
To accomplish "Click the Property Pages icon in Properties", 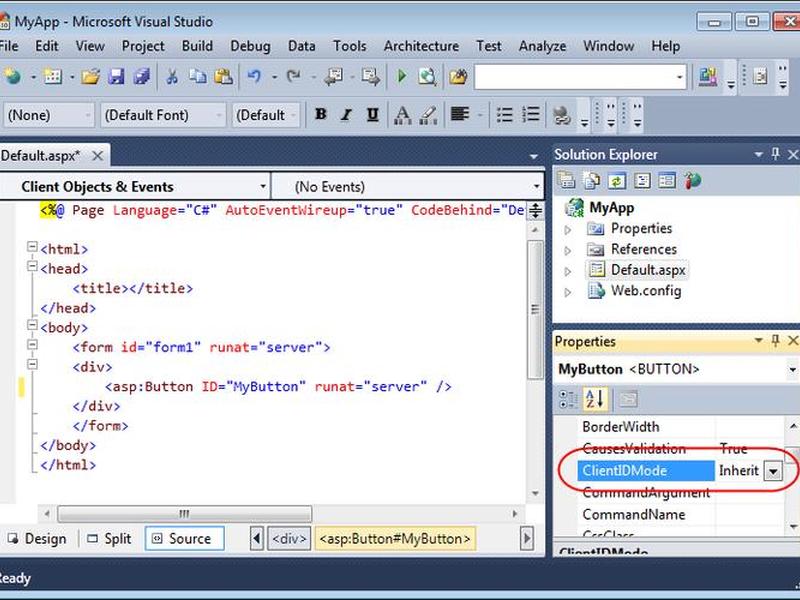I will tap(628, 399).
